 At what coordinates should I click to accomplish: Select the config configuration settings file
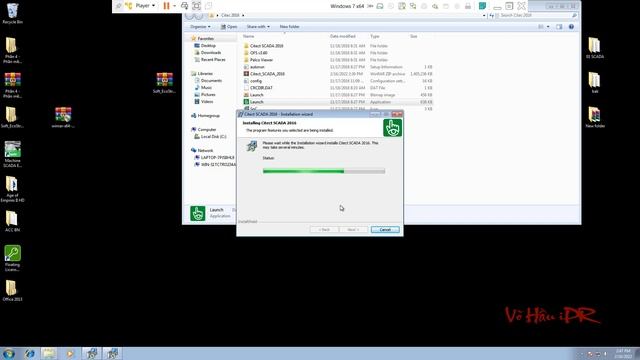click(338, 81)
